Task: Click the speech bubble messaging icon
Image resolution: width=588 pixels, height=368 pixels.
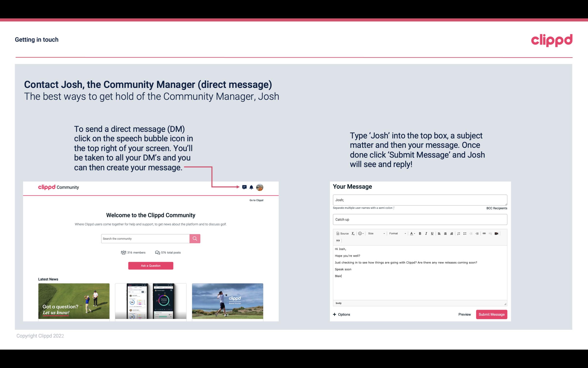Action: click(x=244, y=187)
